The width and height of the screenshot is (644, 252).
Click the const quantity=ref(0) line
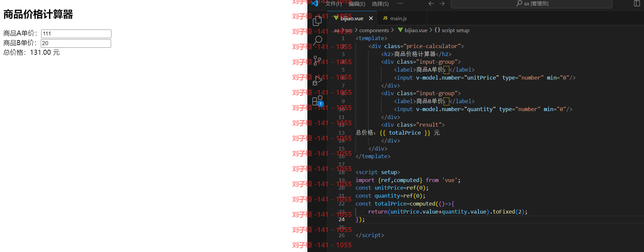[390, 196]
